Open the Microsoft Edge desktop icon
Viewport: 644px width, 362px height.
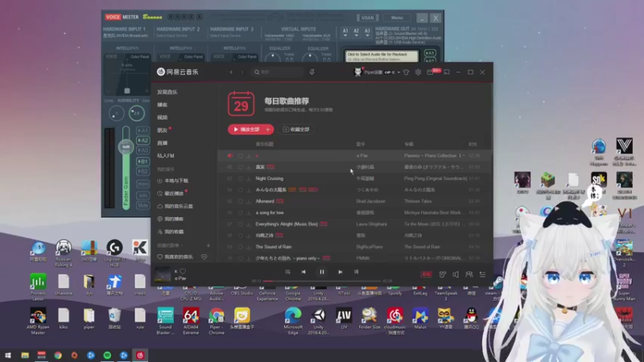(293, 319)
